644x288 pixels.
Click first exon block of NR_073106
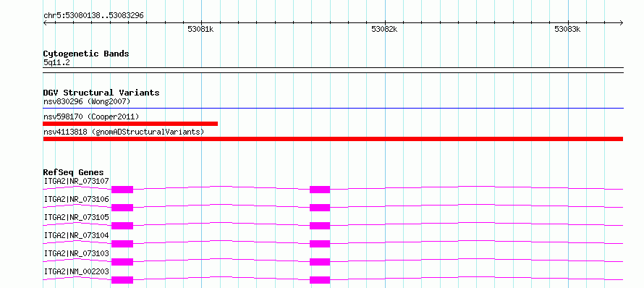point(122,208)
